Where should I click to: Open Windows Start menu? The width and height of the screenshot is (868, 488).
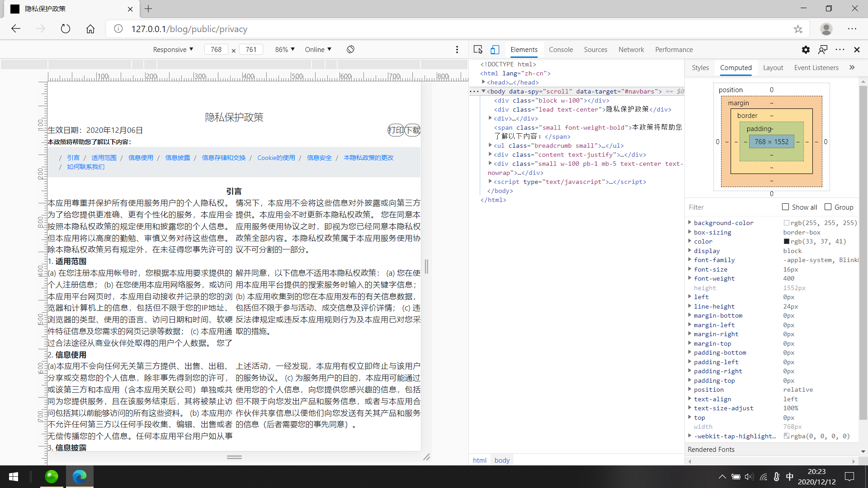(x=14, y=477)
